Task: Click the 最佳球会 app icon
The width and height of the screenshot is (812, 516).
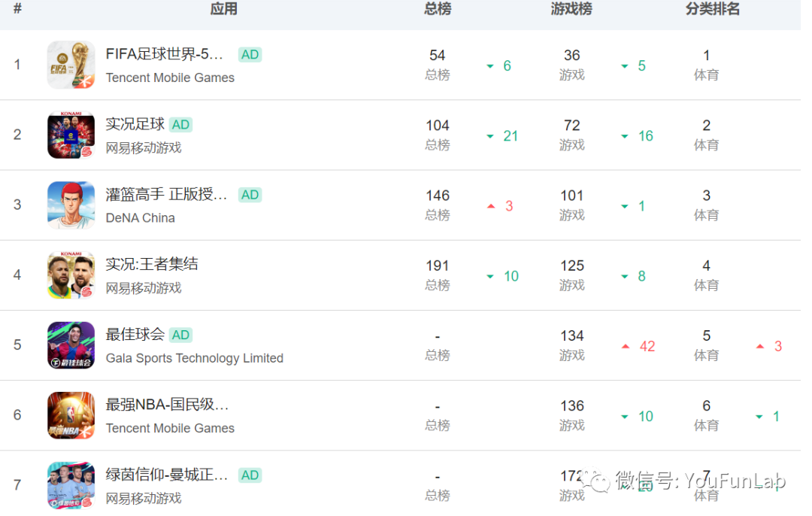Action: tap(71, 345)
